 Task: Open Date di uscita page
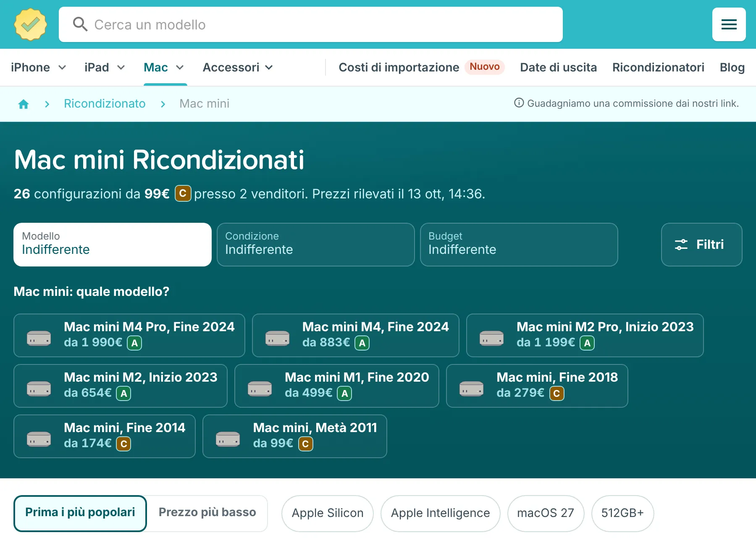pos(558,67)
